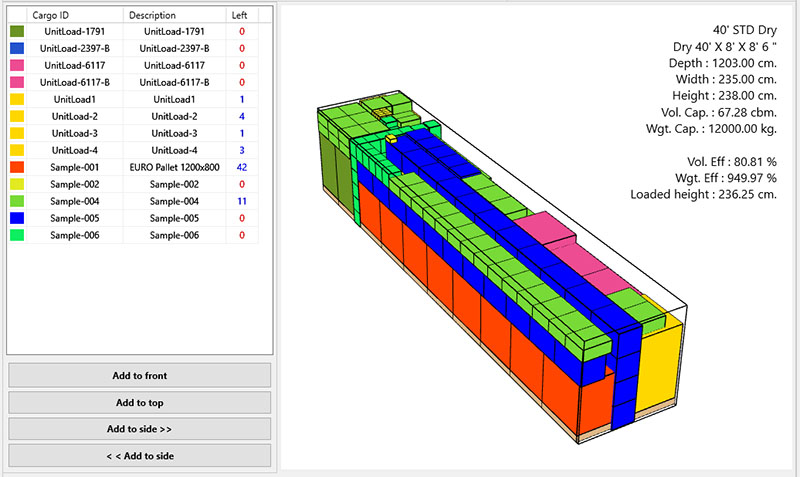
Task: Click the UnitLoad-3 yellow color swatch
Action: pyautogui.click(x=17, y=133)
